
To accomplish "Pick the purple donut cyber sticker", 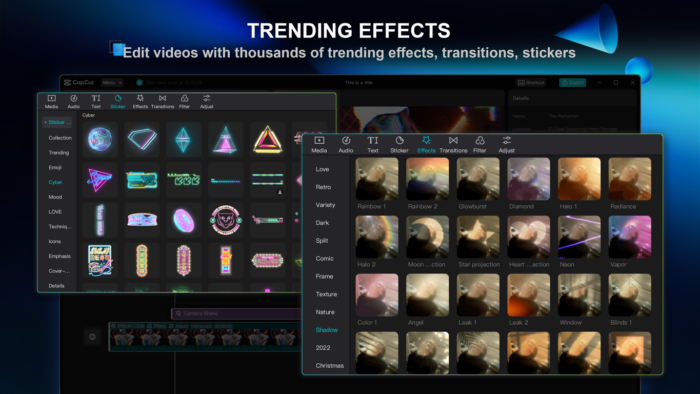I will (183, 220).
